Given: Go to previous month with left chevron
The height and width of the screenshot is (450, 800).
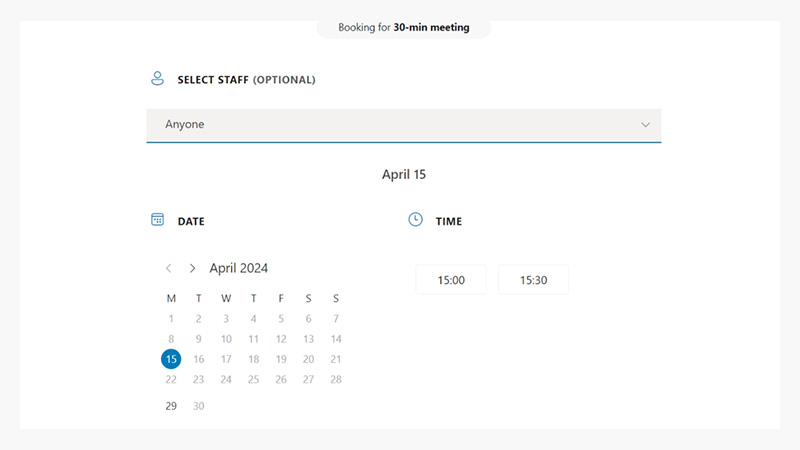Looking at the screenshot, I should pyautogui.click(x=168, y=268).
